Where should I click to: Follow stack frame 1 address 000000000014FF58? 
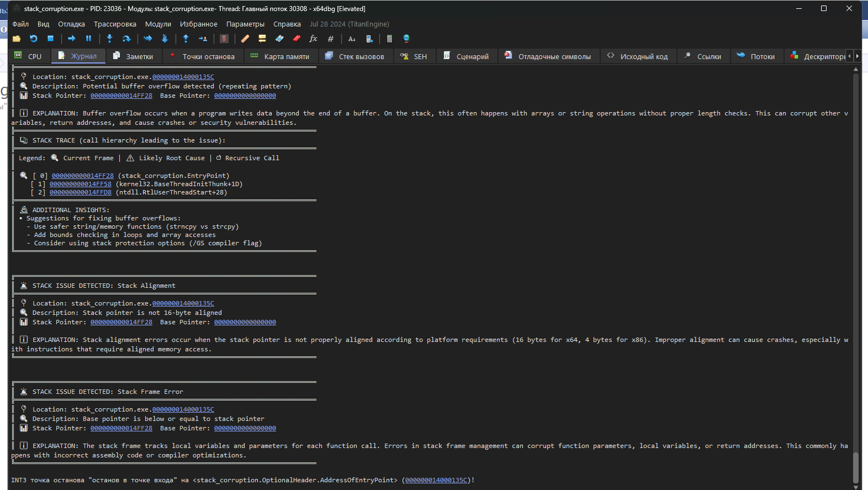(81, 184)
